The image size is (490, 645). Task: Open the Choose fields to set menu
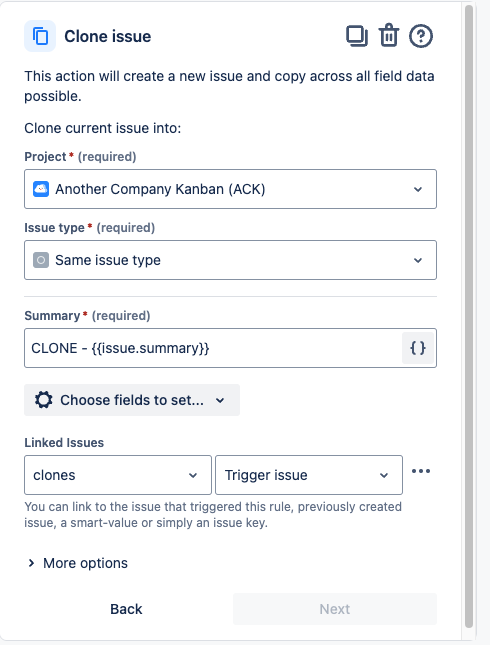click(x=132, y=400)
